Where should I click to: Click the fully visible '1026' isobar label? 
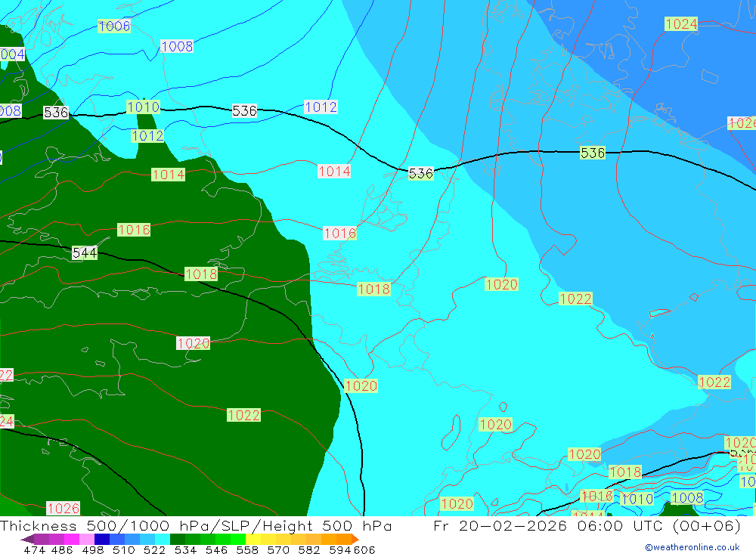pos(64,508)
